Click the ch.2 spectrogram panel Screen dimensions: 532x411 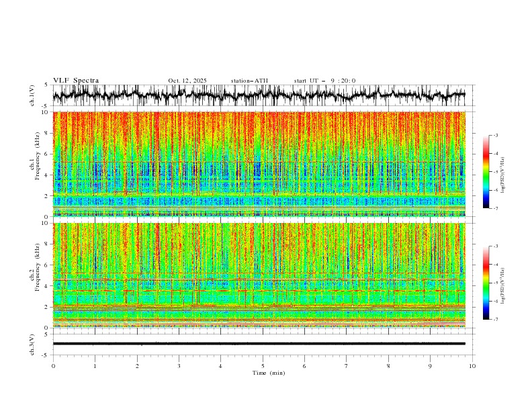coord(259,275)
